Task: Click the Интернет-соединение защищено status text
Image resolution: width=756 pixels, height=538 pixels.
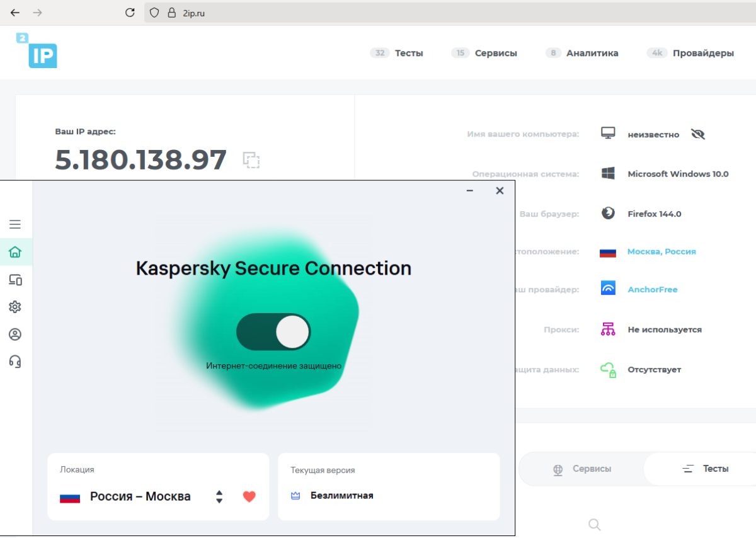Action: [x=273, y=365]
